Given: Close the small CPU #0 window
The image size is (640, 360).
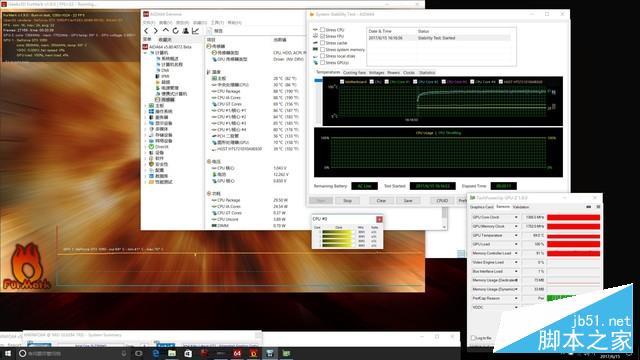Looking at the screenshot, I should pyautogui.click(x=379, y=219).
